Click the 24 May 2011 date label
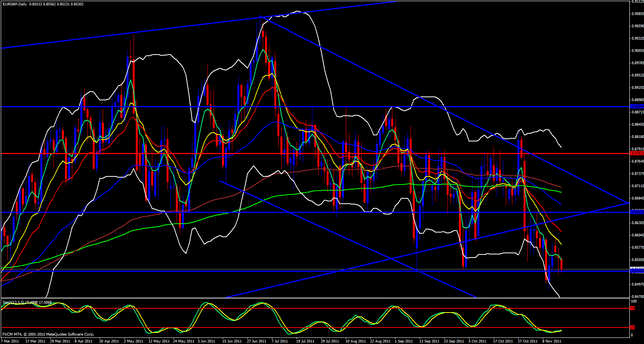Image resolution: width=644 pixels, height=344 pixels. click(x=184, y=341)
